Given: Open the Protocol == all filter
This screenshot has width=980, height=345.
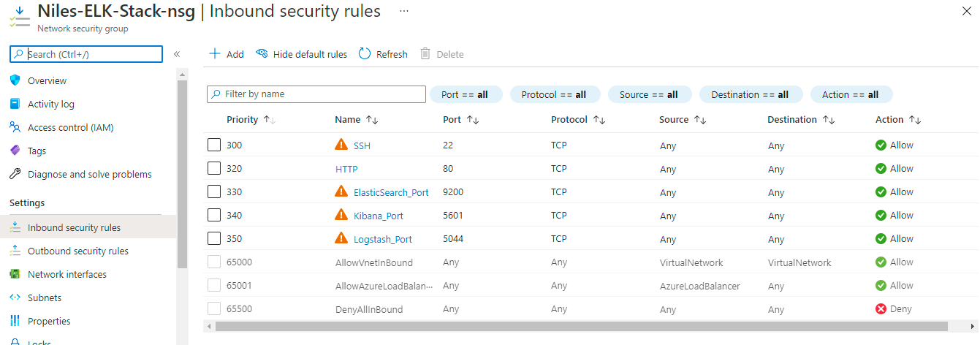Looking at the screenshot, I should coord(554,94).
